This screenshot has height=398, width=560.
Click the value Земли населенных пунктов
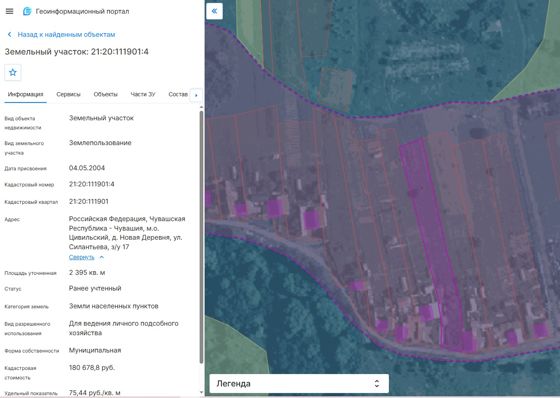114,306
